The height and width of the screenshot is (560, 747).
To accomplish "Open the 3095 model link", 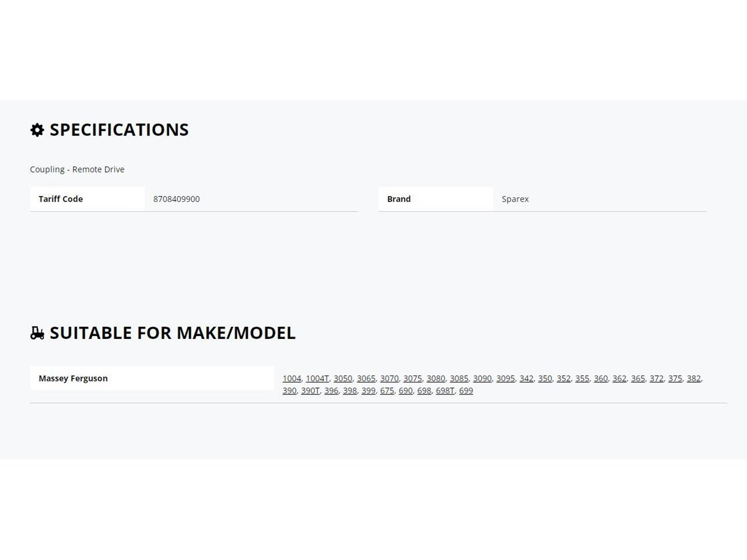I will point(505,379).
